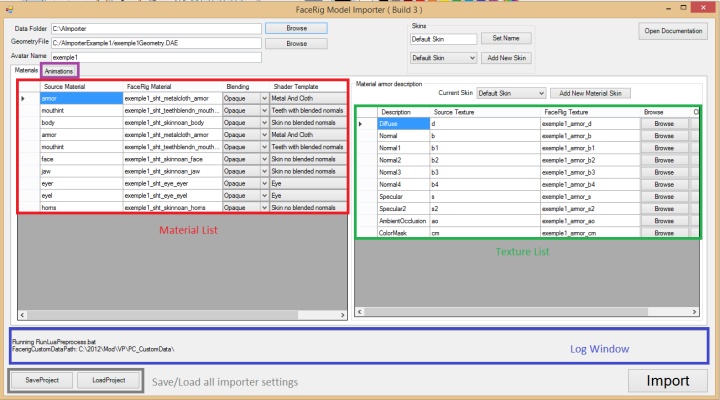Browse for the Geometry File

click(x=296, y=44)
